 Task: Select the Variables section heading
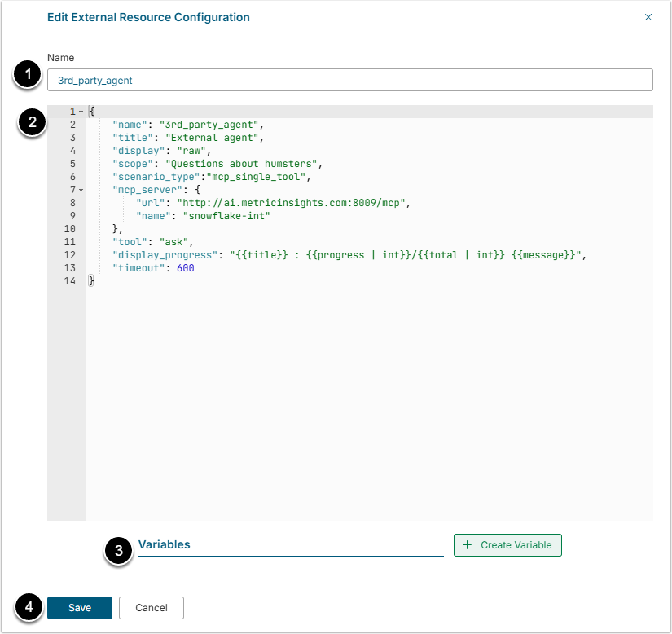point(164,545)
